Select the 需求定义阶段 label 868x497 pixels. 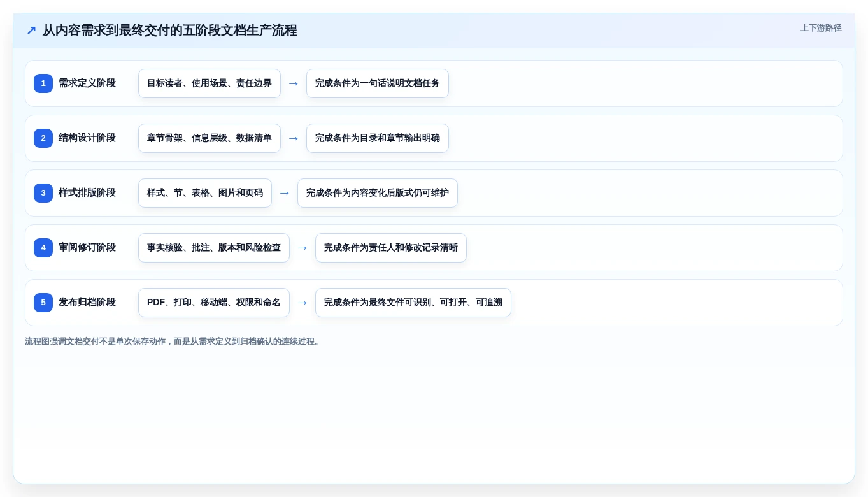pos(87,83)
